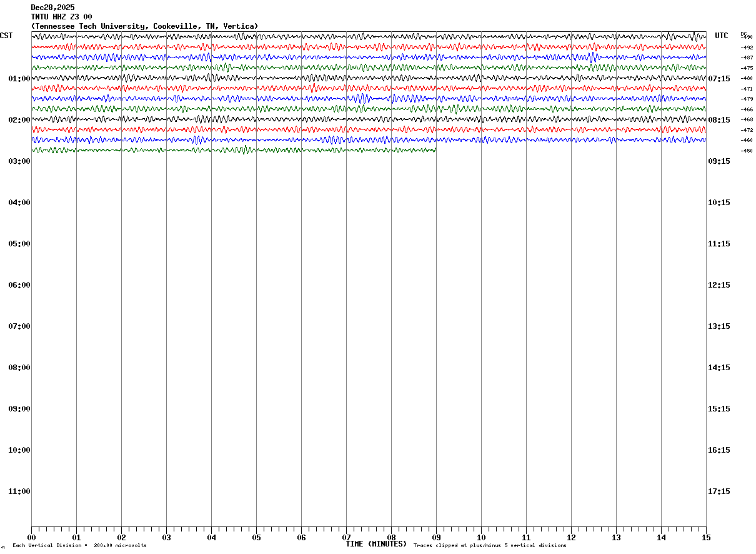
Task: Click minute tick label 14 on bottom axis
Action: click(661, 538)
